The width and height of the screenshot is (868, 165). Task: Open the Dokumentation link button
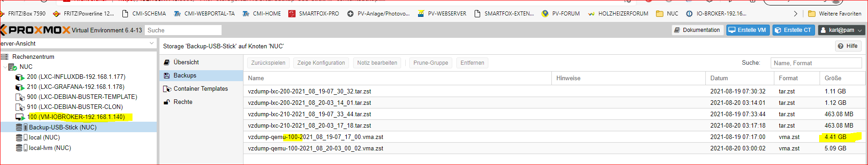tap(698, 30)
